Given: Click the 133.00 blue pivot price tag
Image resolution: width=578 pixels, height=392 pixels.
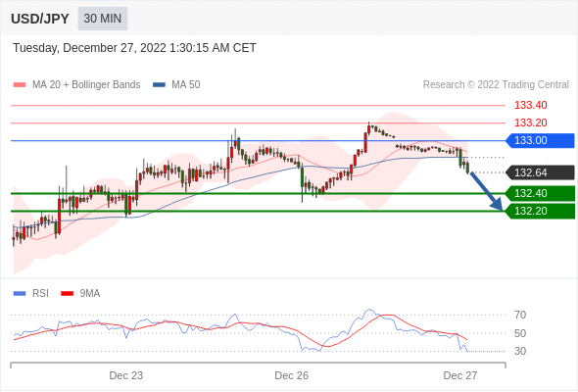Looking at the screenshot, I should tap(540, 140).
